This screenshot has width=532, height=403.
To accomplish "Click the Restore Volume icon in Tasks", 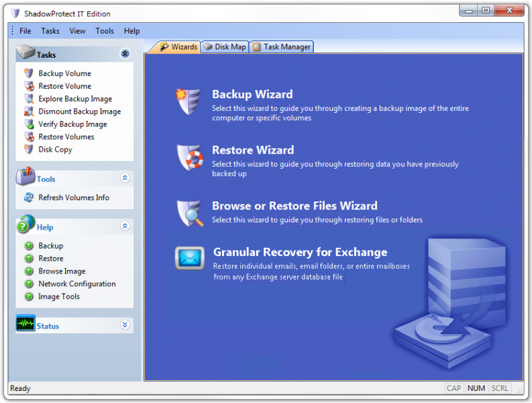I will 29,86.
